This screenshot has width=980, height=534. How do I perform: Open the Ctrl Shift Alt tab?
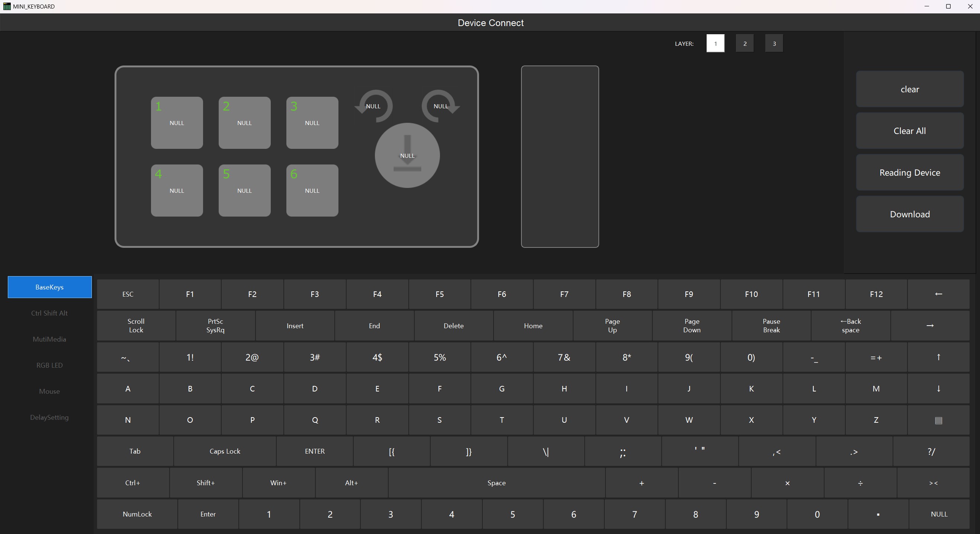tap(49, 313)
